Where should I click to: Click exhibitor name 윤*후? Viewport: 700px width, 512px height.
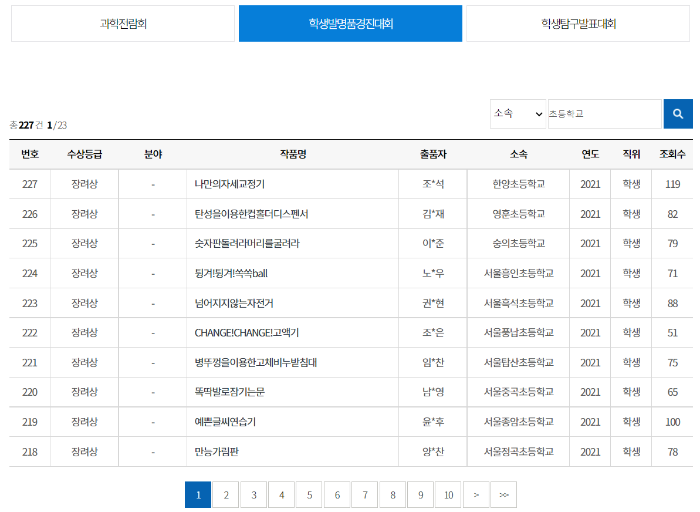pos(433,422)
